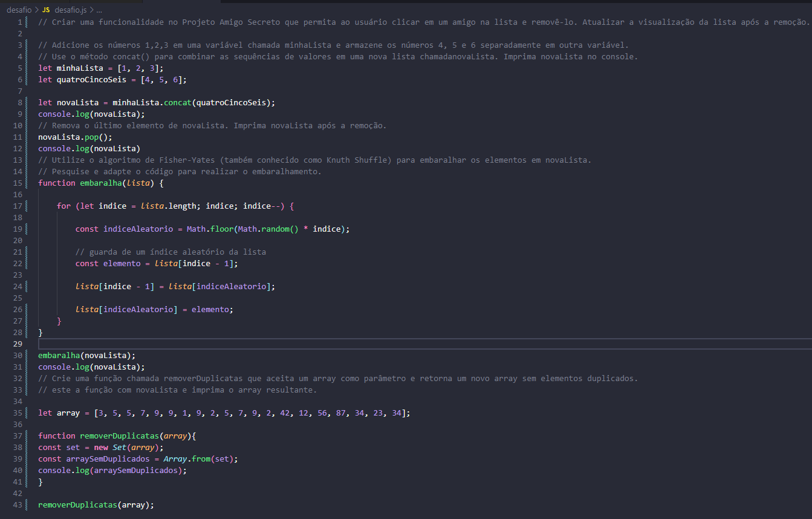Click the removerDuplicatas(array) call on line 43
Viewport: 812px width, 519px height.
(x=96, y=504)
